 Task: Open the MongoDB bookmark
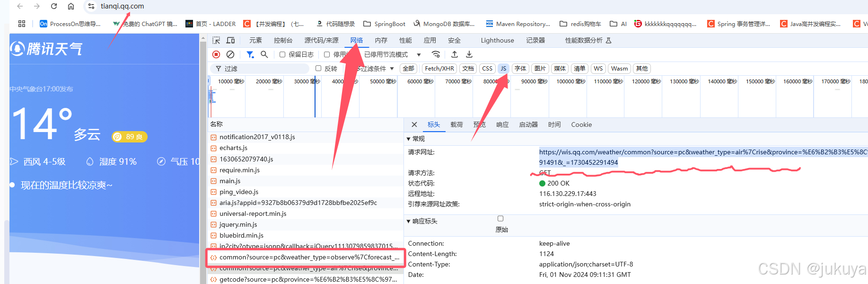[444, 24]
